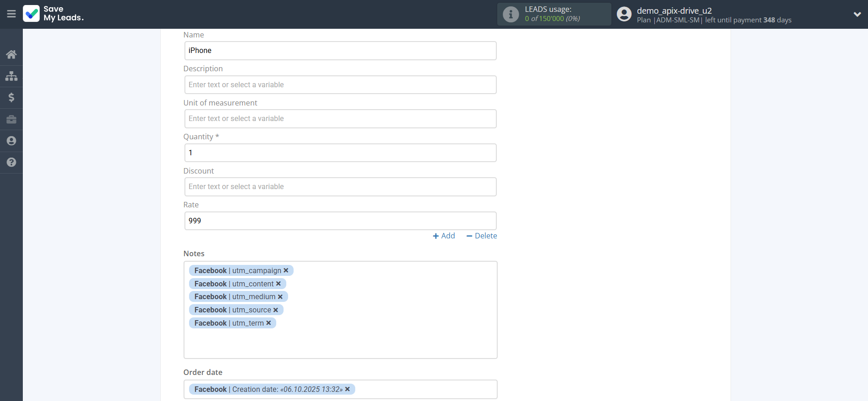Open the help question mark icon
This screenshot has width=868, height=401.
(11, 162)
